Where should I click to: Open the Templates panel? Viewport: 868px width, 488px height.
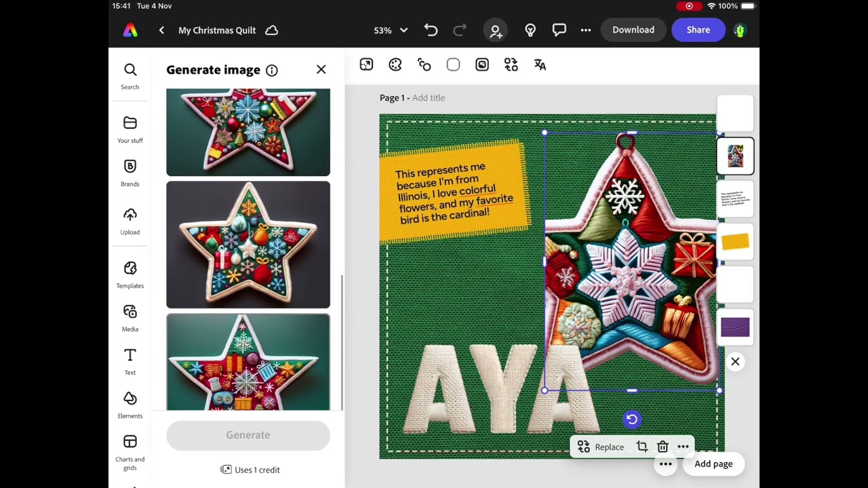[130, 274]
